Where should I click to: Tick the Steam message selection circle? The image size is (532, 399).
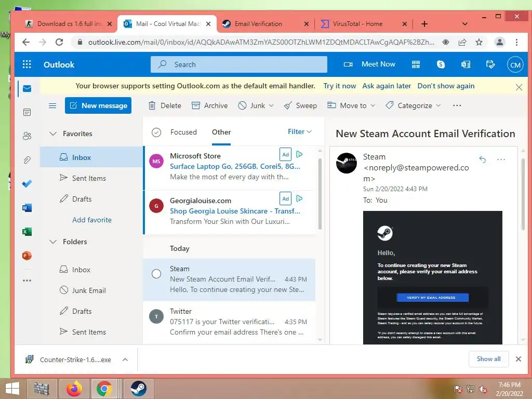coord(156,274)
